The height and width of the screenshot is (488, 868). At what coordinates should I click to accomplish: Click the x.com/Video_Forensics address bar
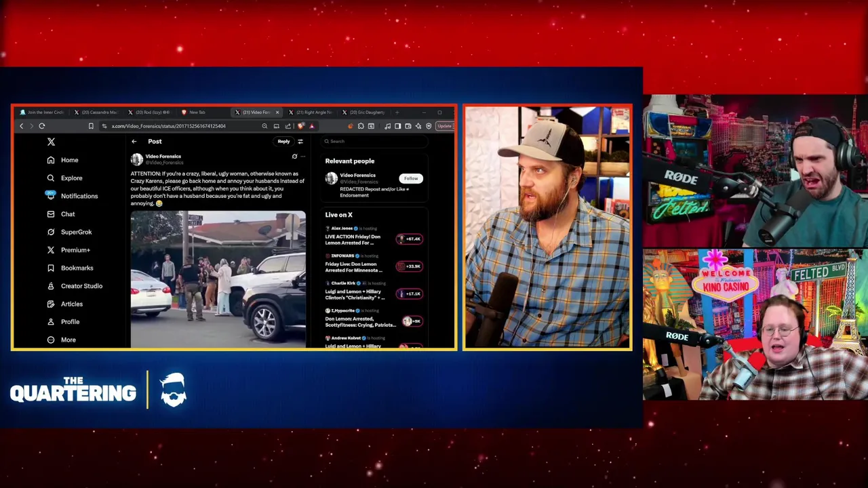[168, 126]
